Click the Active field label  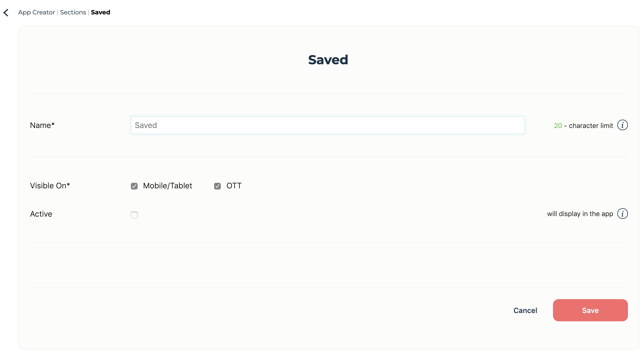(41, 214)
